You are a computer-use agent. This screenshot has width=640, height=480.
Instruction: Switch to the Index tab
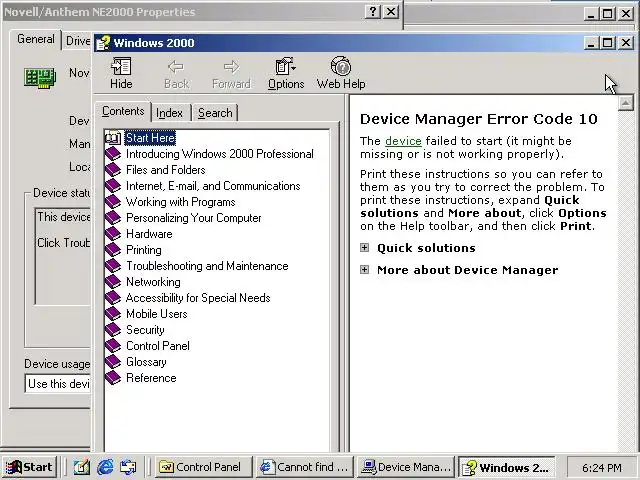click(169, 113)
